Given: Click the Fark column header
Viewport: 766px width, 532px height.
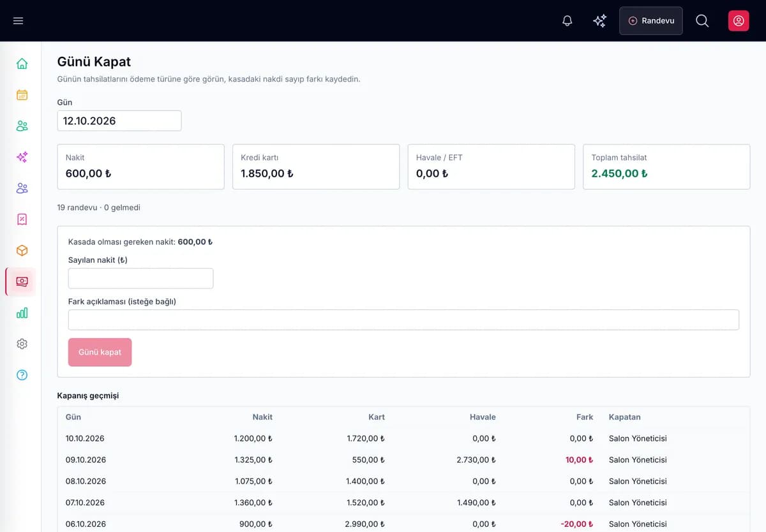Looking at the screenshot, I should (585, 417).
